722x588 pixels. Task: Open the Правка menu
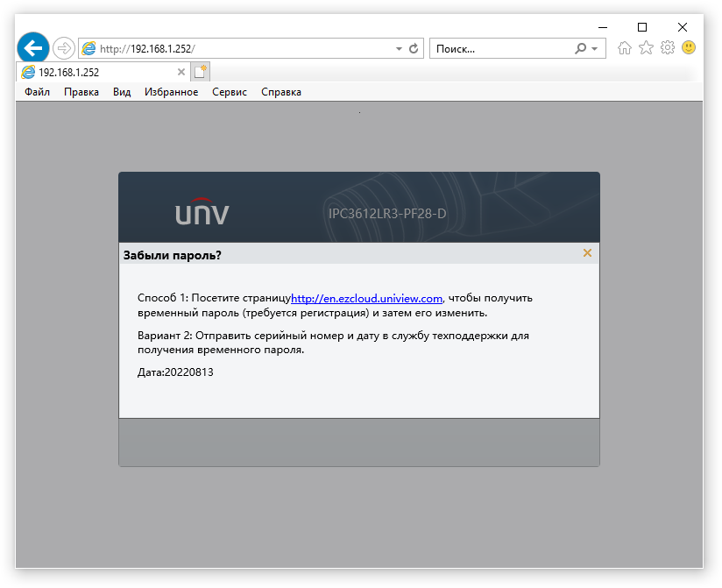tap(81, 92)
